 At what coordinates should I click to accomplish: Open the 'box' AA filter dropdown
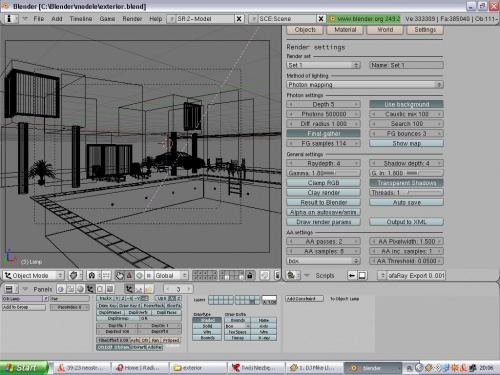[323, 261]
